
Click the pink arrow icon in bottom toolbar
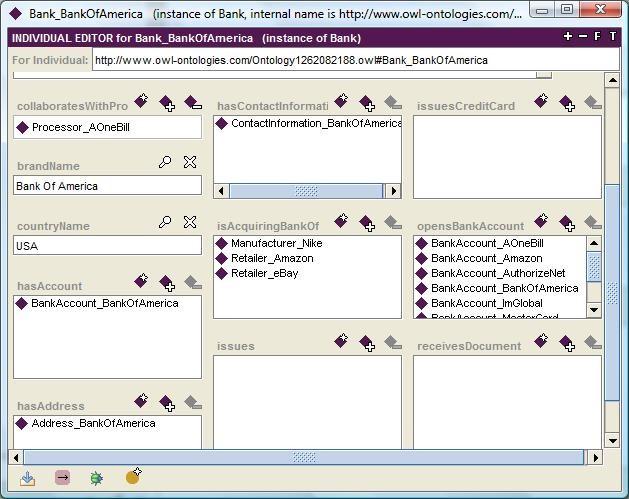(62, 477)
